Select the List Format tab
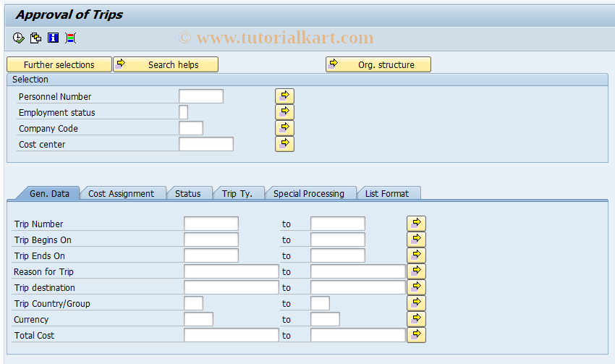 pos(387,193)
